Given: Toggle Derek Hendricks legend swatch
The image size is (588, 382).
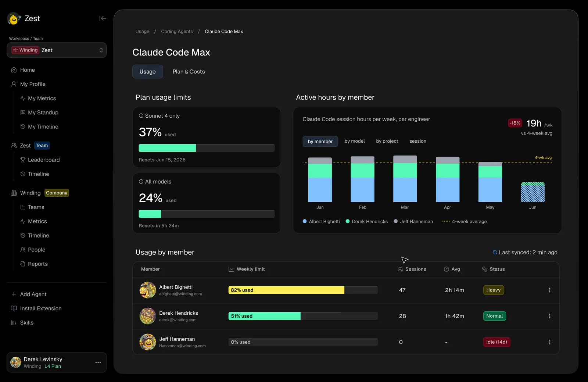Looking at the screenshot, I should point(348,221).
